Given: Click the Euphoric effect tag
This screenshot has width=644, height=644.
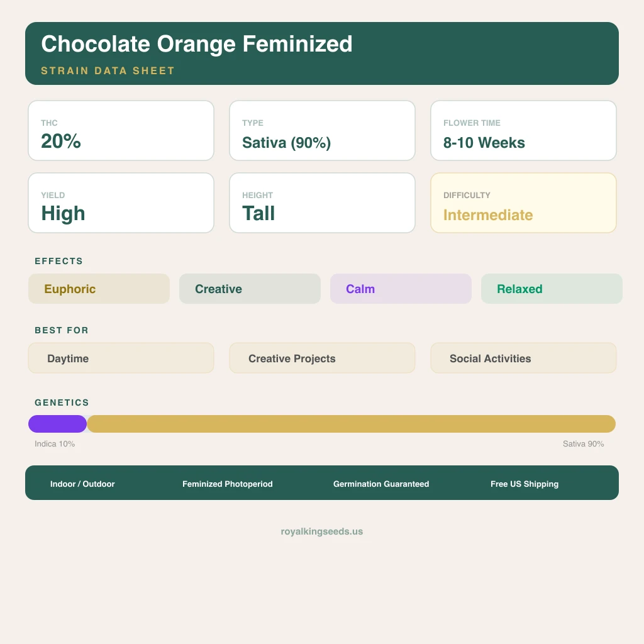Looking at the screenshot, I should tap(99, 289).
